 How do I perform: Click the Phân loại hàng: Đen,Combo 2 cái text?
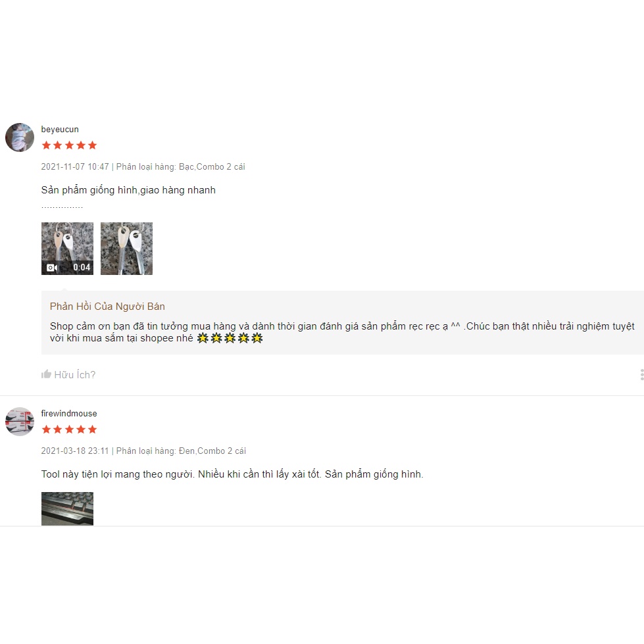(x=181, y=451)
